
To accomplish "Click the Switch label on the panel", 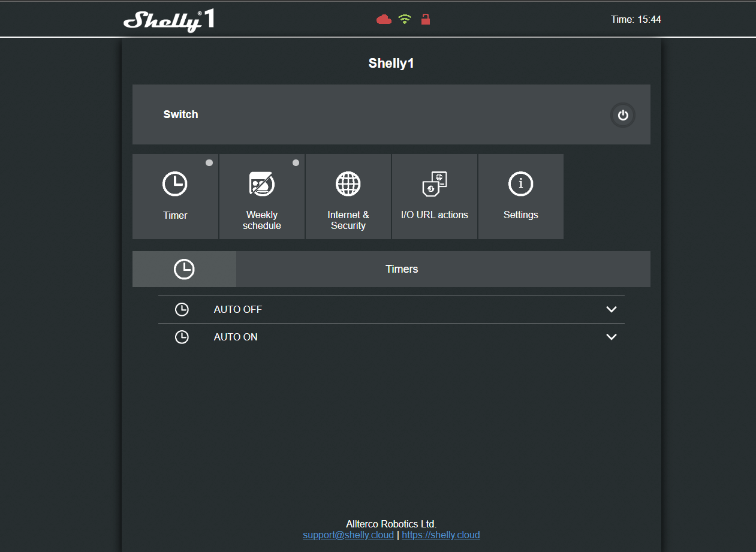I will point(180,114).
